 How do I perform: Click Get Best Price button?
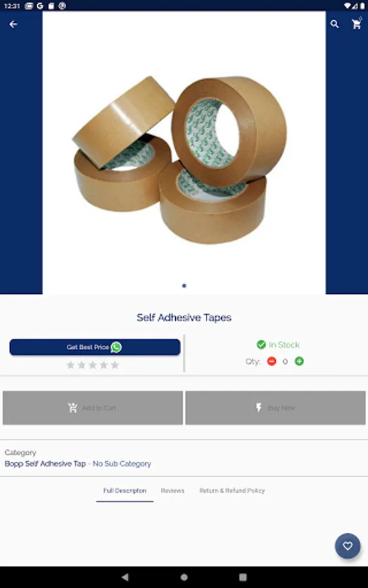pos(95,348)
